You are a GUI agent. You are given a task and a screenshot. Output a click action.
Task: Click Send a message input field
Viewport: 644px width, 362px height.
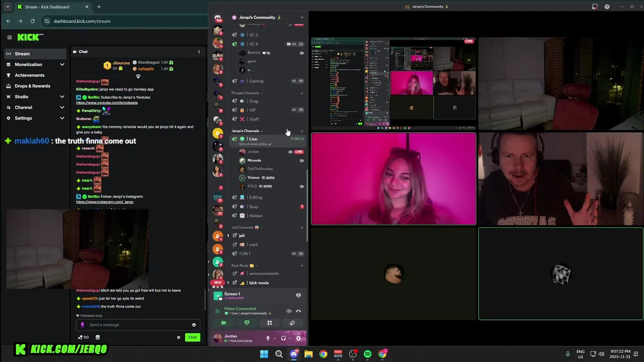pyautogui.click(x=138, y=325)
